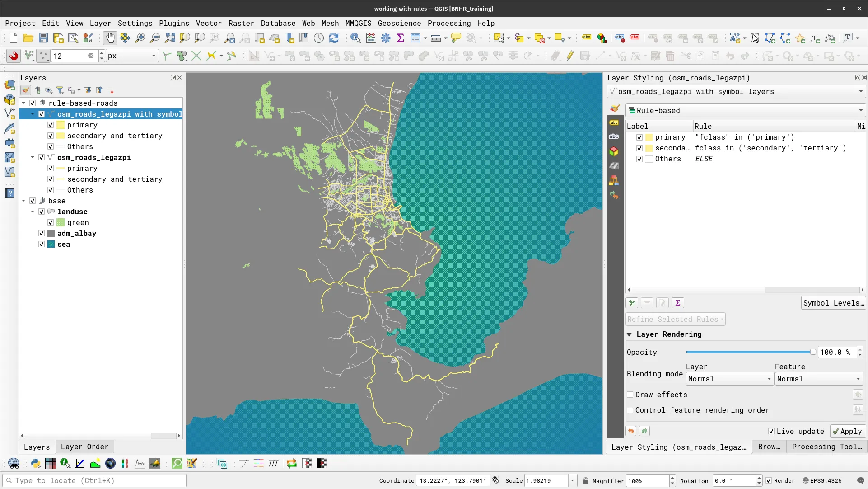Open the Rule-based symbology type dropdown
The height and width of the screenshot is (489, 868).
(x=745, y=110)
